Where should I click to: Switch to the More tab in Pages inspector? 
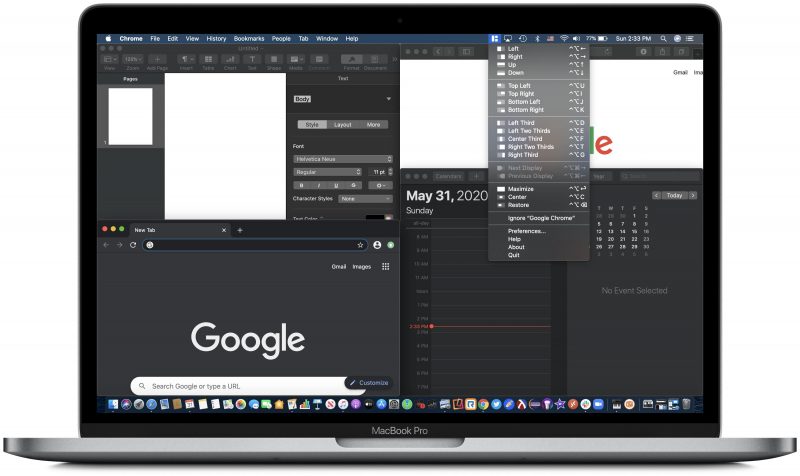click(x=373, y=124)
